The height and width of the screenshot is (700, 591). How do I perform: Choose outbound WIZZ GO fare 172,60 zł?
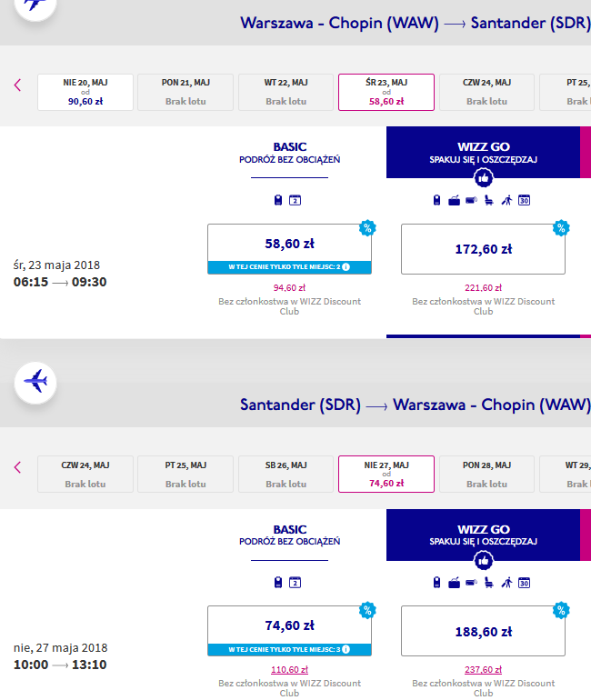[483, 249]
